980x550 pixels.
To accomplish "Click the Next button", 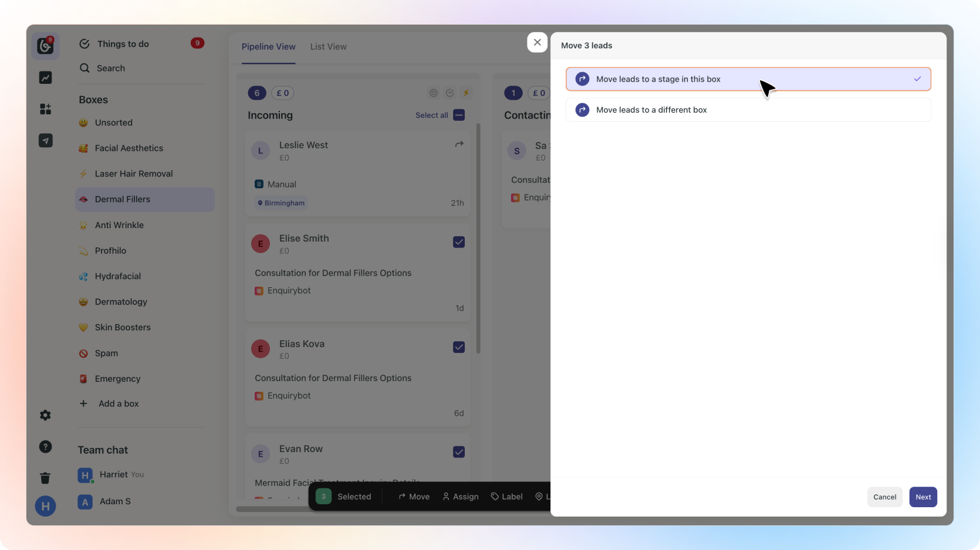I will (x=923, y=497).
